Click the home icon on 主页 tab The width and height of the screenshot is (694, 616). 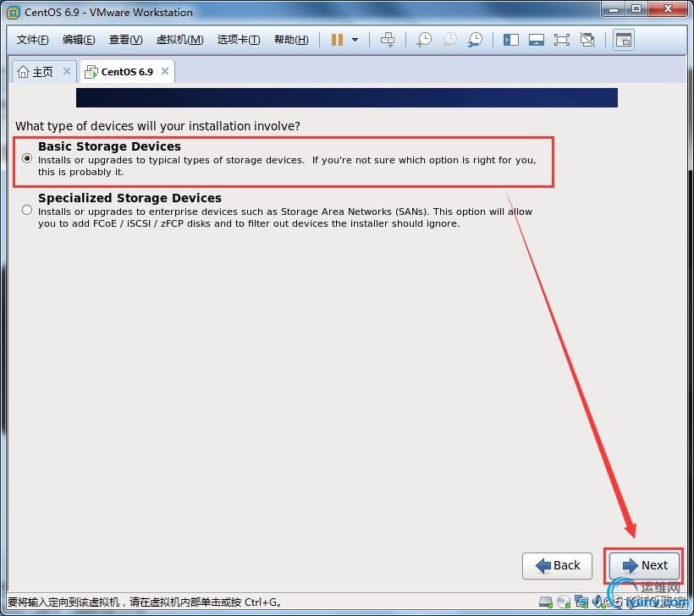click(x=23, y=72)
